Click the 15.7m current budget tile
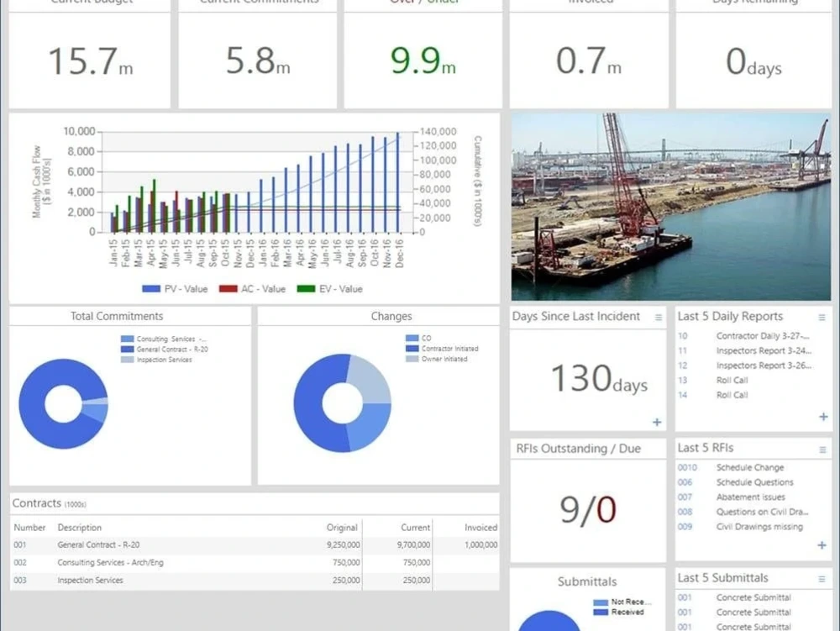 [x=90, y=61]
